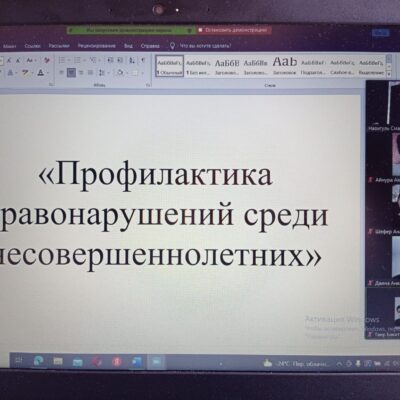Open the Макет ribbon tab
The width and height of the screenshot is (400, 400).
click(9, 46)
